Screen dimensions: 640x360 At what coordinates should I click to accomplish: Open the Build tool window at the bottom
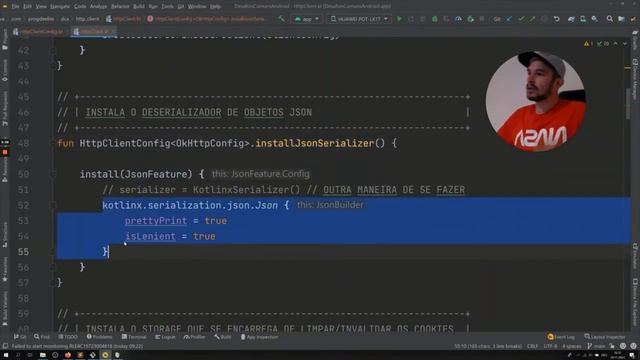(223, 337)
